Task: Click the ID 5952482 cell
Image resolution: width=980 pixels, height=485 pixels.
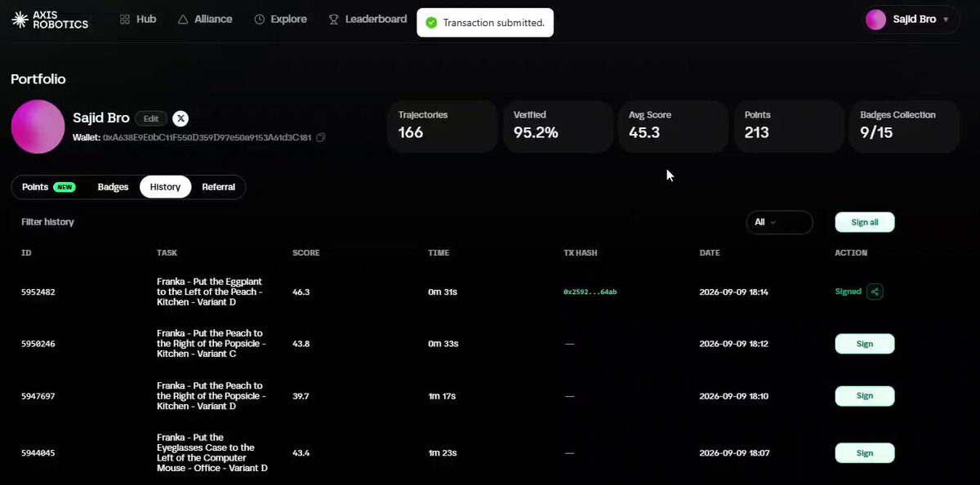Action: click(38, 291)
